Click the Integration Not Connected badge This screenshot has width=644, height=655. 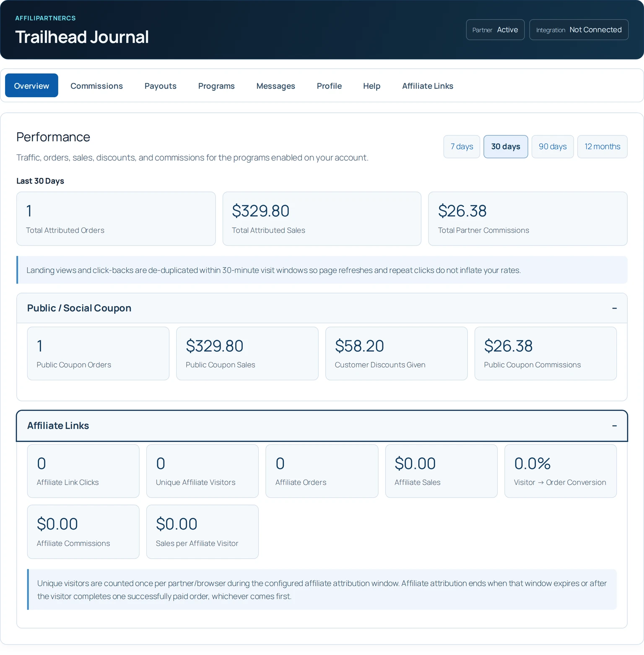tap(579, 30)
